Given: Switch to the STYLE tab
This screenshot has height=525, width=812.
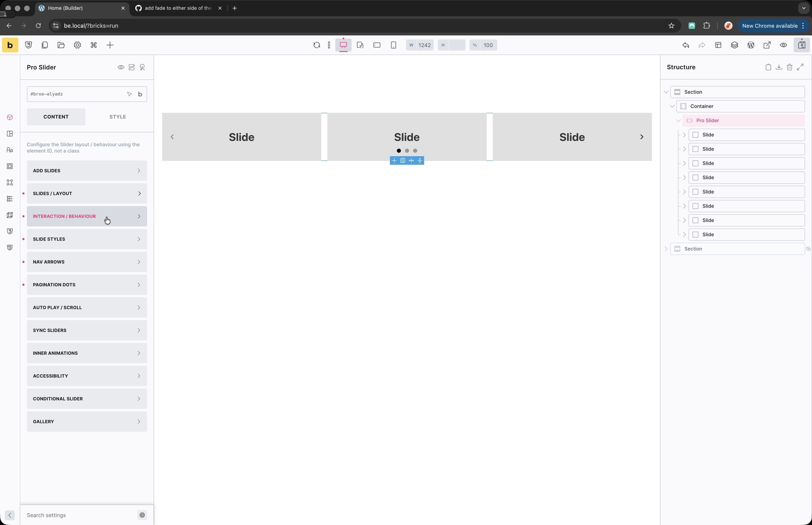Looking at the screenshot, I should (x=117, y=117).
